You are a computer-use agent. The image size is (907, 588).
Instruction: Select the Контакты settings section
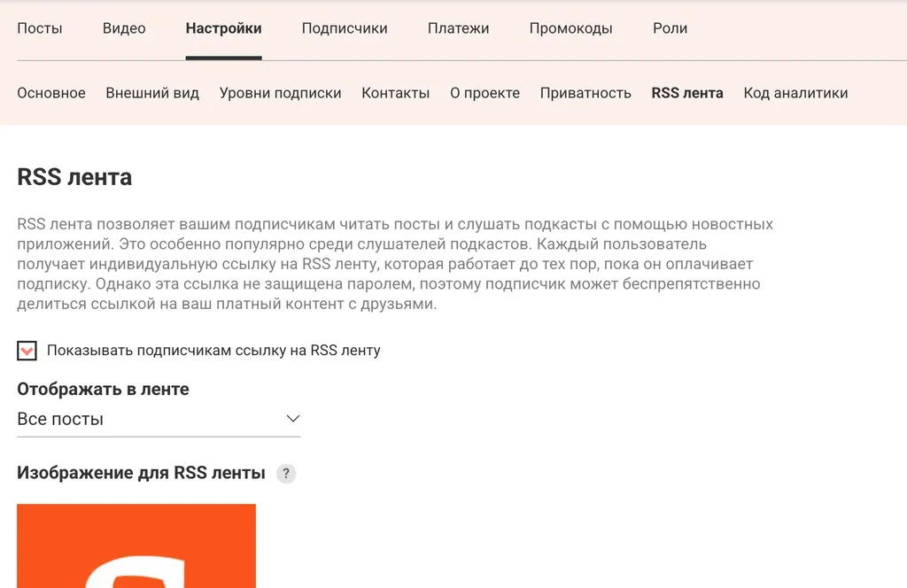coord(395,93)
